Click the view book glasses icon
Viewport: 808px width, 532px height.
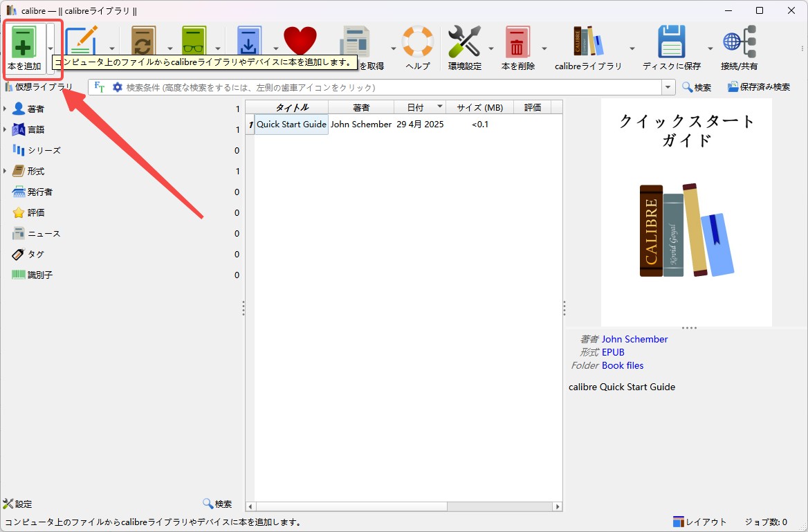[x=194, y=42]
